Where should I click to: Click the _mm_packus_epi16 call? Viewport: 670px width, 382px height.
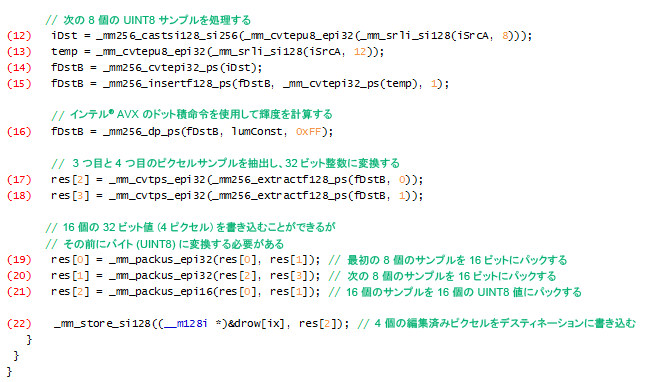coord(215,292)
